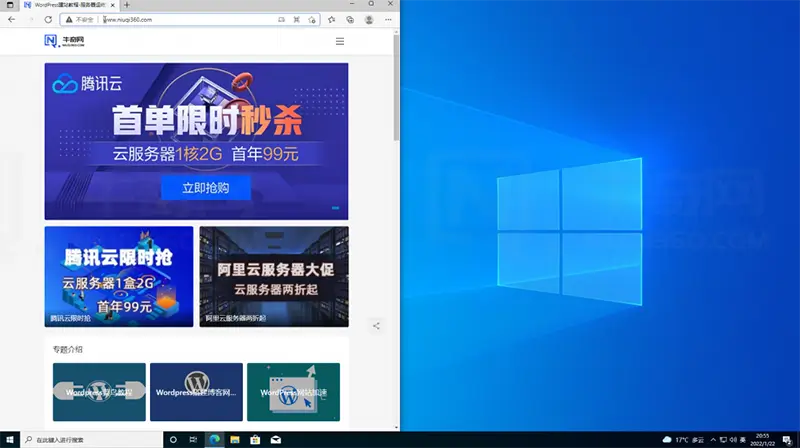Click the page vertical scrollbar thumb
Image resolution: width=800 pixels, height=448 pixels.
[x=396, y=88]
